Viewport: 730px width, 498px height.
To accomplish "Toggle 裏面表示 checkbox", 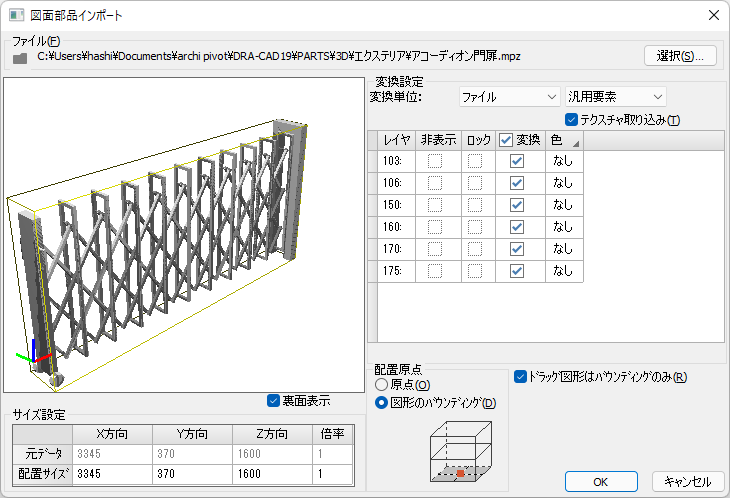I will (x=274, y=401).
